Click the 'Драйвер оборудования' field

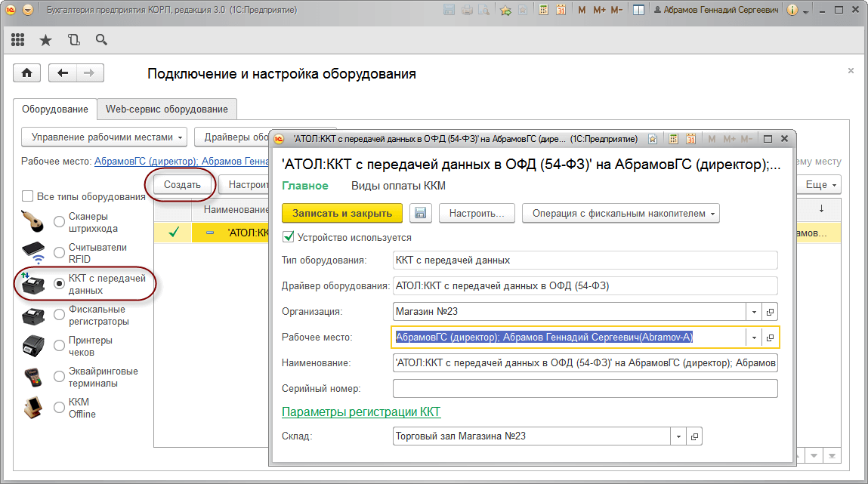pyautogui.click(x=585, y=286)
